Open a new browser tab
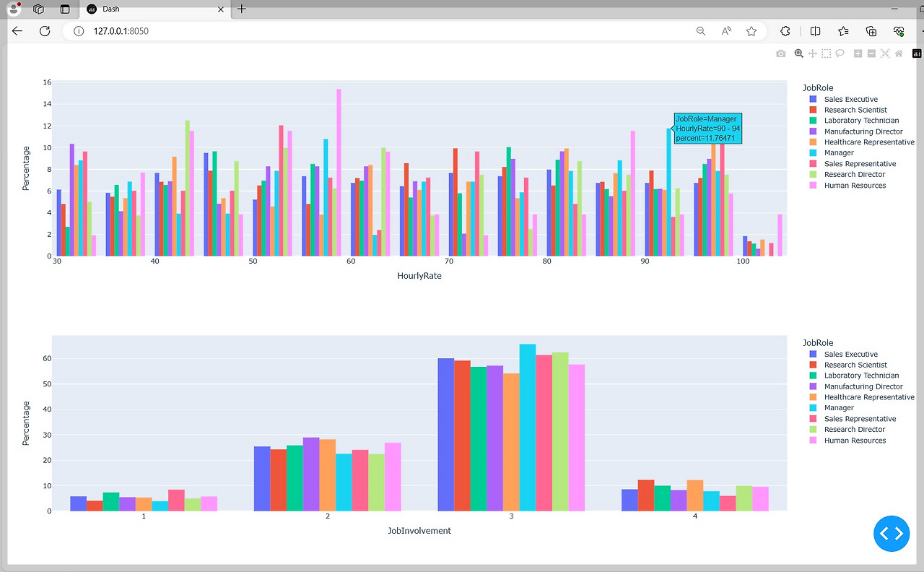This screenshot has width=924, height=572. (x=242, y=9)
